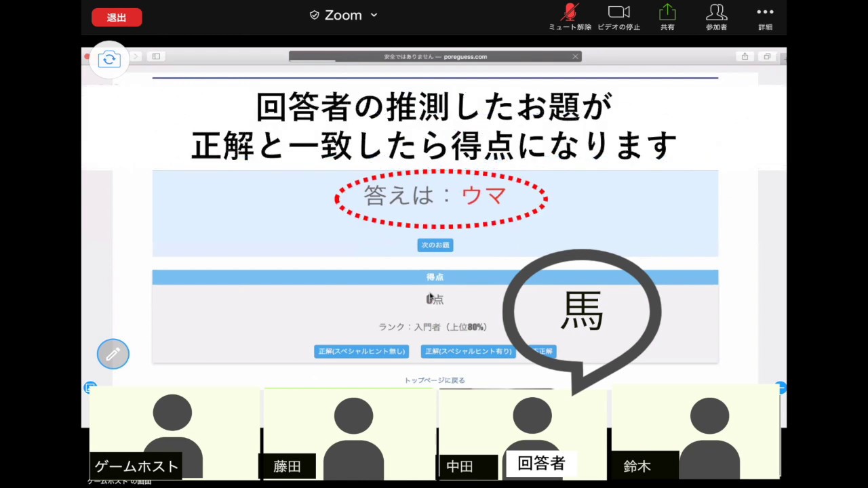Click the browser tabs overview icon
Image resolution: width=868 pixels, height=488 pixels.
[x=767, y=56]
